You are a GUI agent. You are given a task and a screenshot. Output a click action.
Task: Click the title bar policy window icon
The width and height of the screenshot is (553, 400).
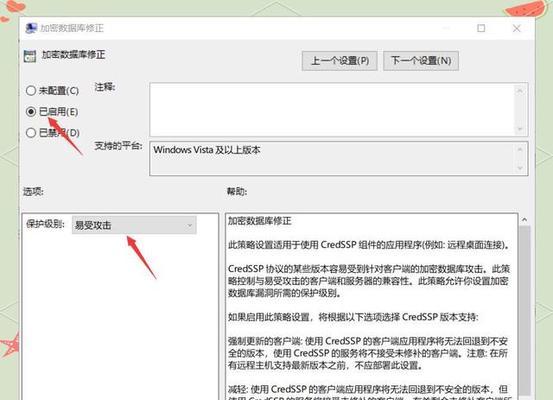31,28
